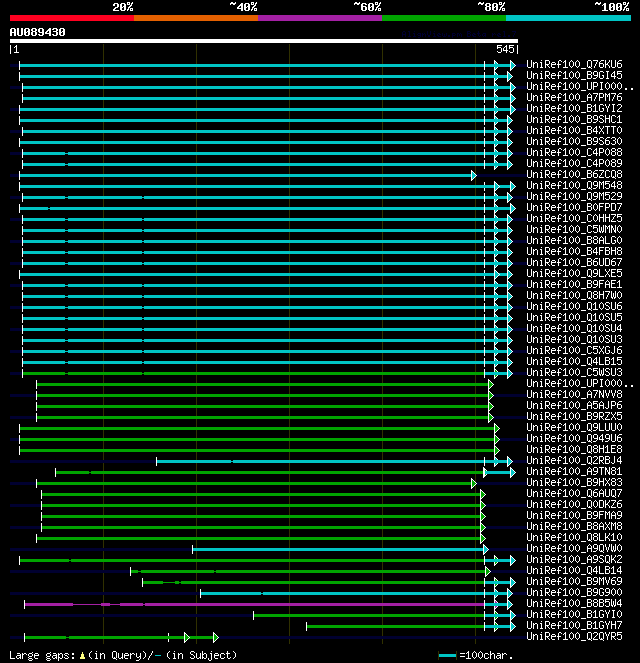Open UniRef100_Q8LK10 hit
This screenshot has width=640, height=663.
(574, 537)
